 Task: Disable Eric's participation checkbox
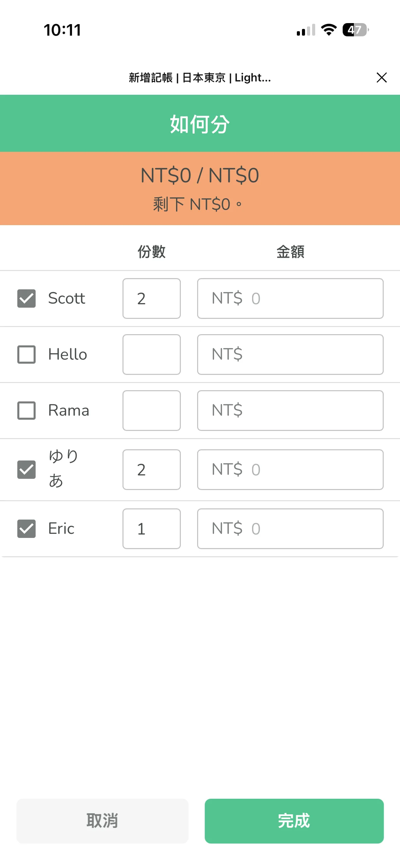point(26,529)
